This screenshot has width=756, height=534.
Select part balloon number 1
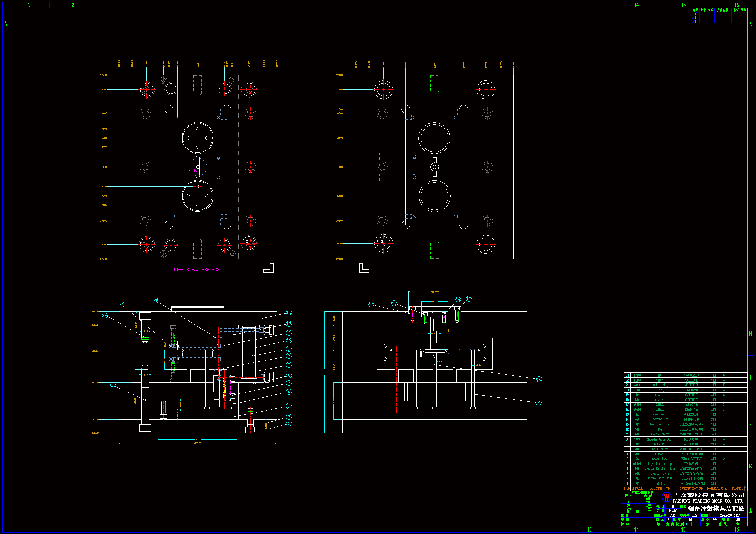(289, 424)
